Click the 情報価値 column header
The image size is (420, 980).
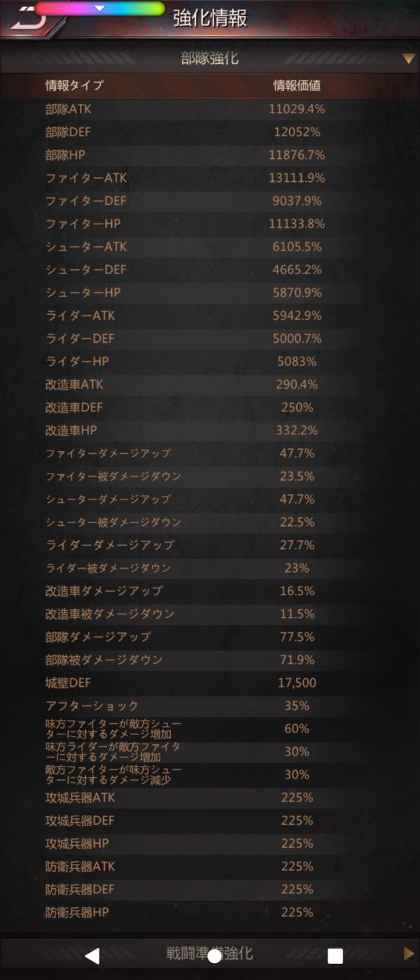click(297, 86)
